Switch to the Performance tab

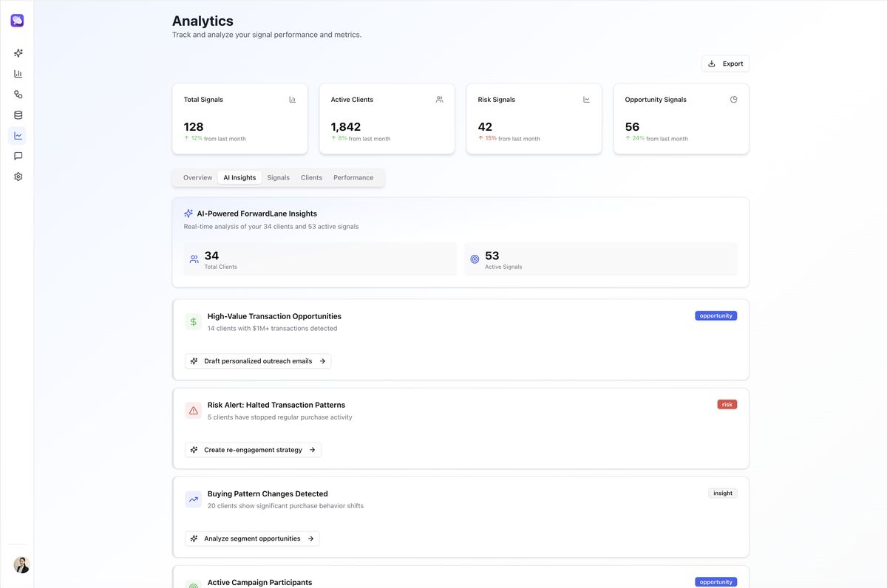353,177
